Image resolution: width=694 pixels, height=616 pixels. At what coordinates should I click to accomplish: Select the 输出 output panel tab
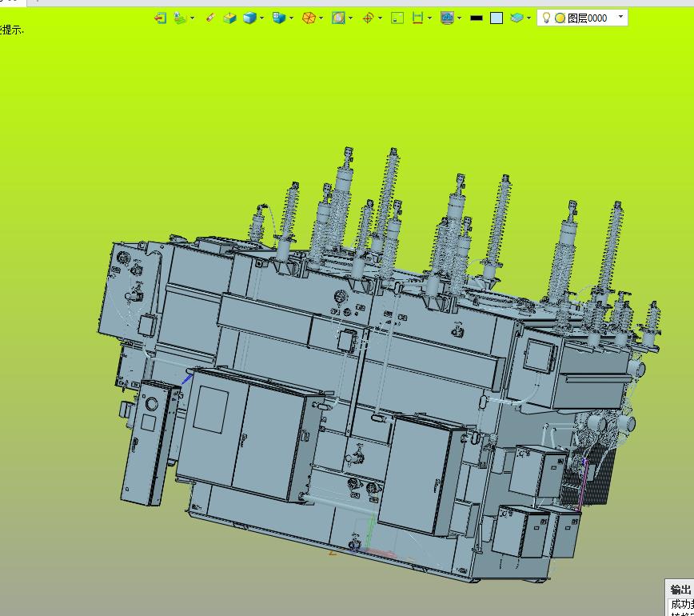tap(680, 590)
